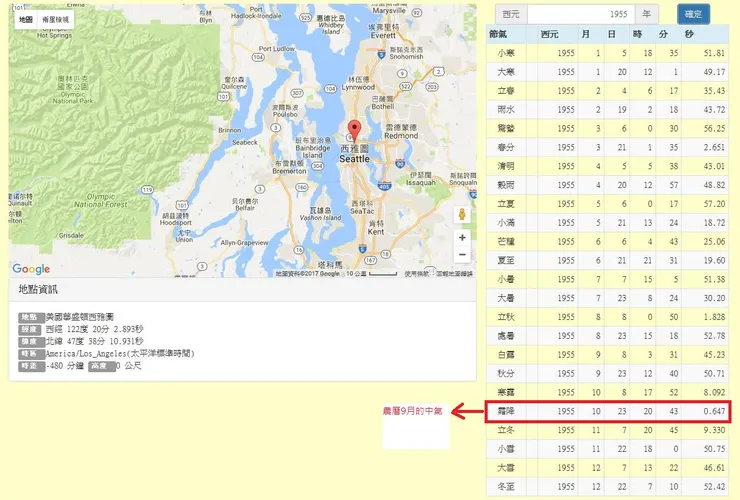
Task: Click the 分 column header
Action: [x=664, y=34]
